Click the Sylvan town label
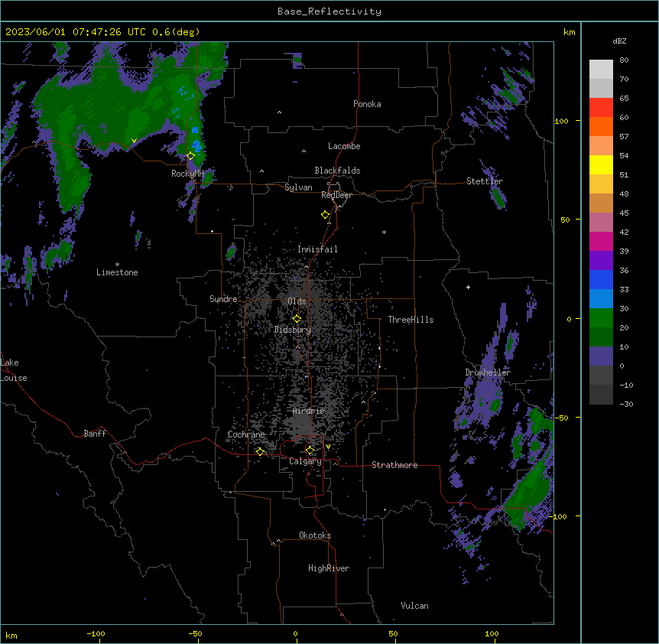Image resolution: width=659 pixels, height=644 pixels. [x=298, y=187]
